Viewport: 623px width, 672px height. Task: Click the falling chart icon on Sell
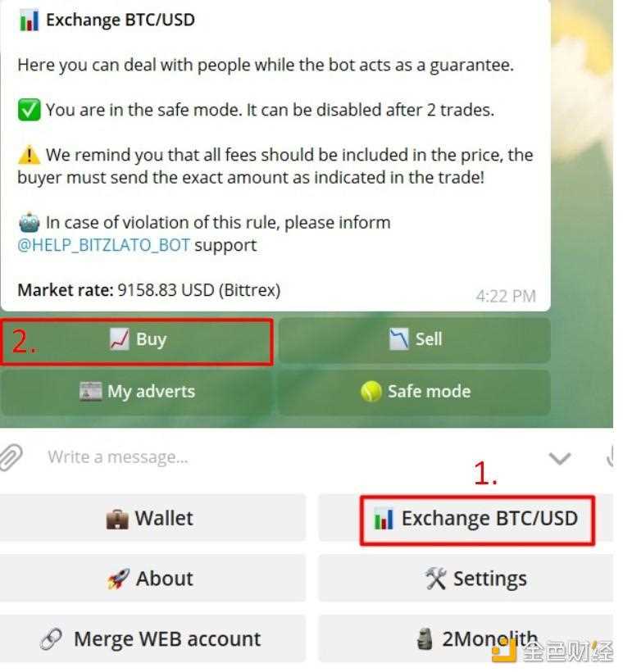[x=398, y=339]
